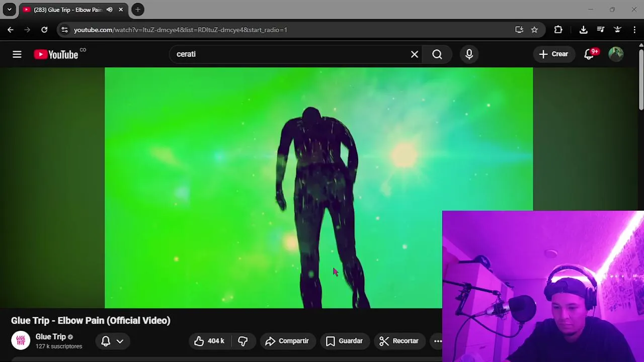Open browser profile icon in toolbar
The height and width of the screenshot is (362, 644).
(618, 30)
